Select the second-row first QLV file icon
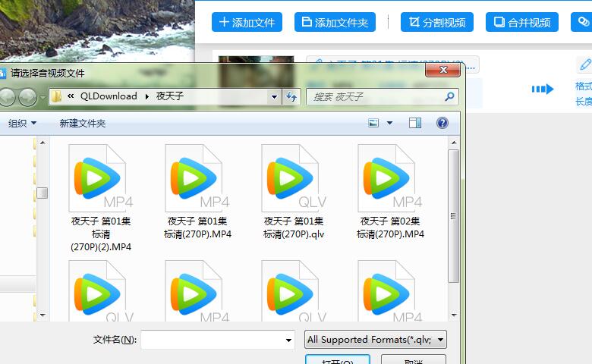This screenshot has height=364, width=592. point(101,290)
